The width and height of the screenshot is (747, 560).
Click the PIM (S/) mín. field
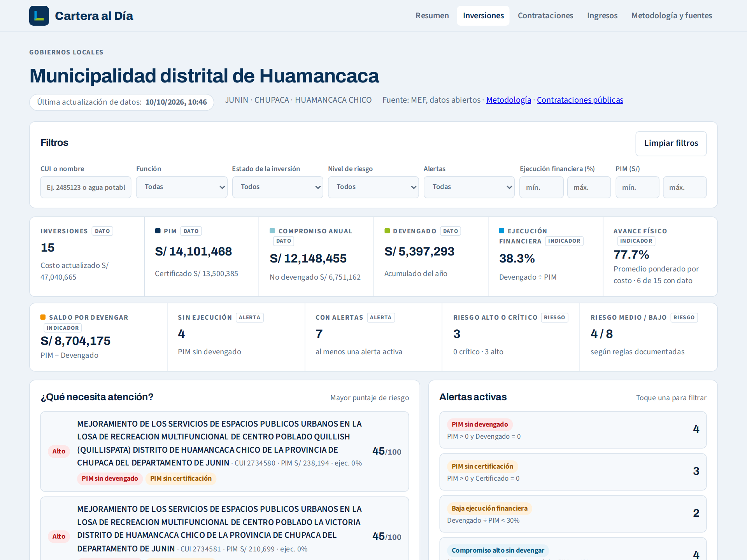637,187
